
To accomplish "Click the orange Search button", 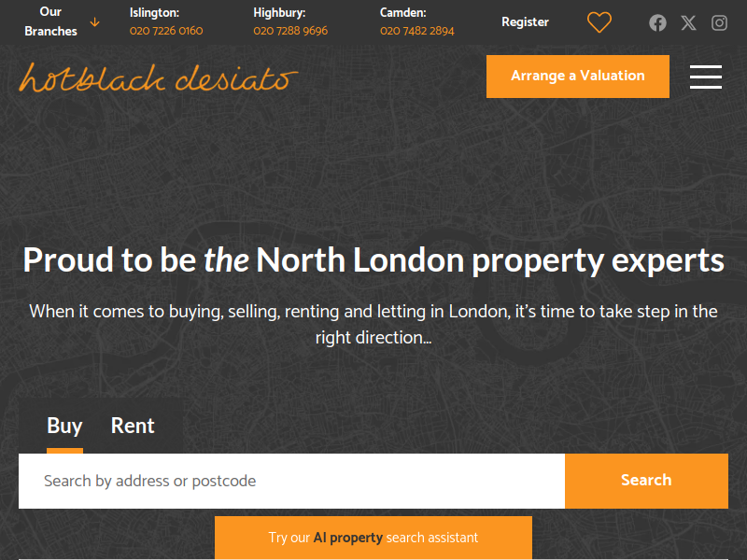I will pos(646,481).
